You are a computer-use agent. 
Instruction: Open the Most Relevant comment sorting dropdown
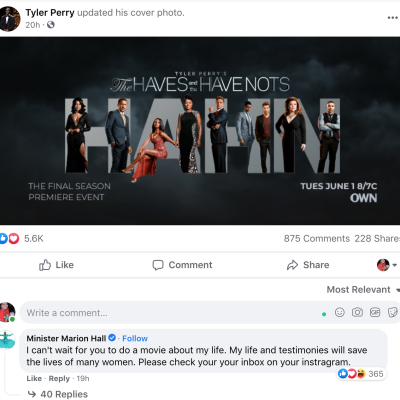point(363,290)
